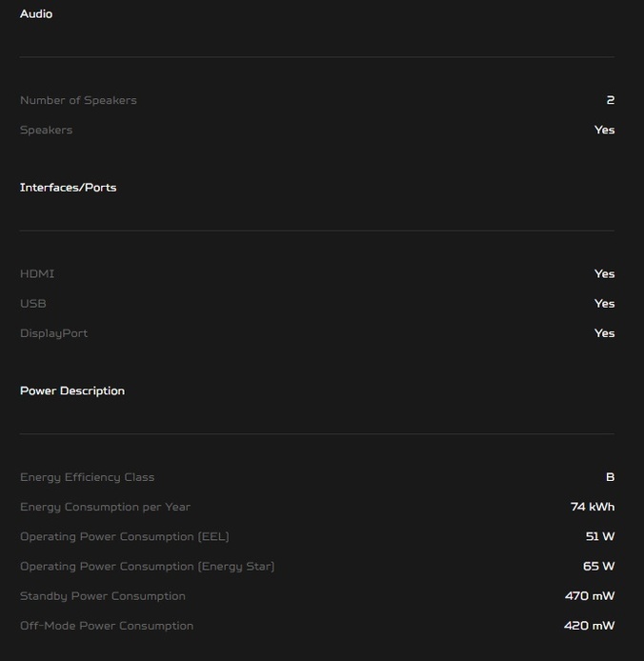Select the 51 W value
The image size is (644, 661).
point(600,536)
